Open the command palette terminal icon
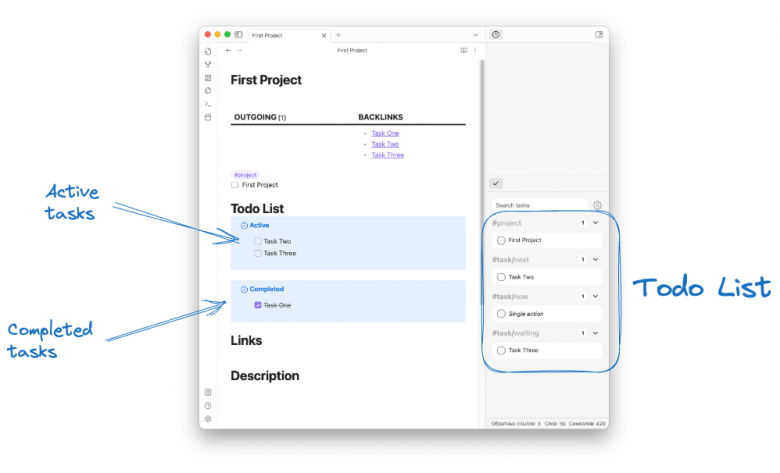The height and width of the screenshot is (473, 780). pos(208,104)
